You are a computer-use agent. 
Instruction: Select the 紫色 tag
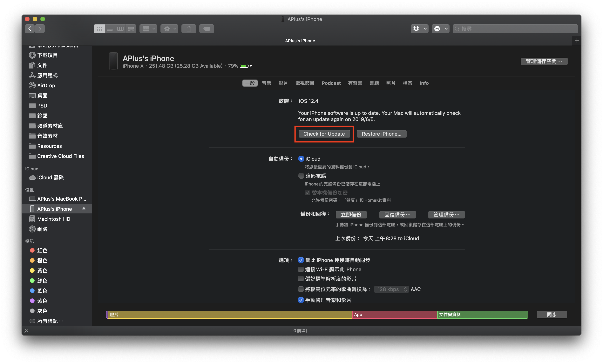(x=56, y=301)
